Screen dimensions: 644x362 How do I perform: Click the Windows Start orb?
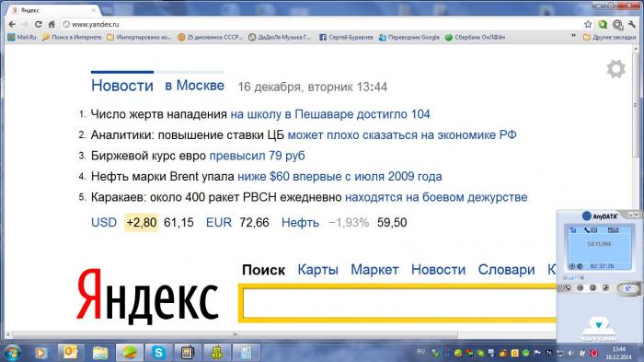pos(11,353)
